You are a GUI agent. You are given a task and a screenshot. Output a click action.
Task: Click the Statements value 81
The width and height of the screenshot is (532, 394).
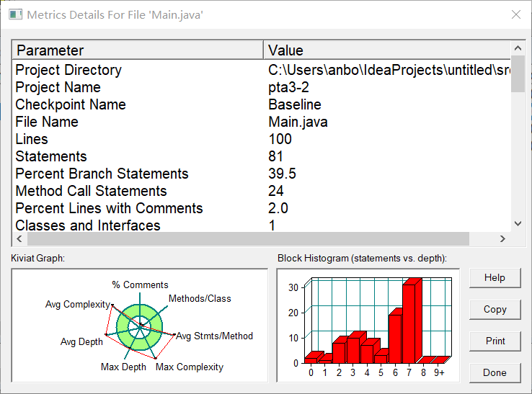(x=275, y=156)
